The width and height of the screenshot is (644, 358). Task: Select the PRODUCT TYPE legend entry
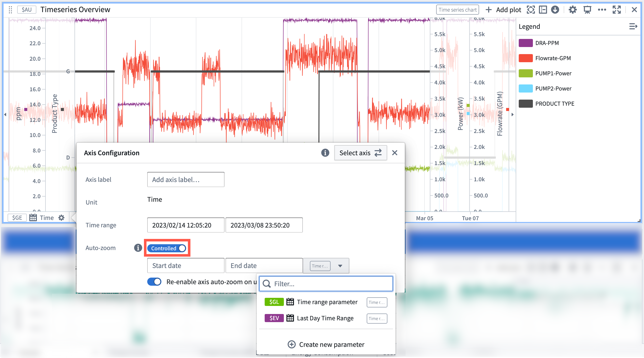coord(555,104)
